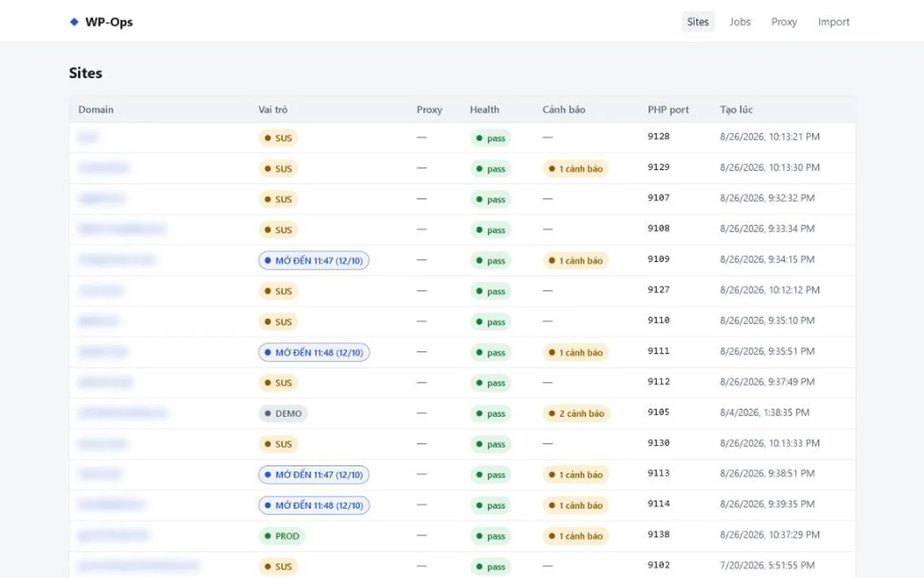Select the PHP port value 9130
The image size is (924, 578).
coord(658,443)
